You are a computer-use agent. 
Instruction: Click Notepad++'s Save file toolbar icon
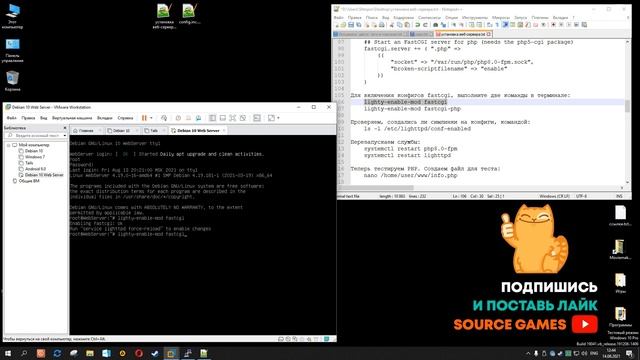pos(351,25)
